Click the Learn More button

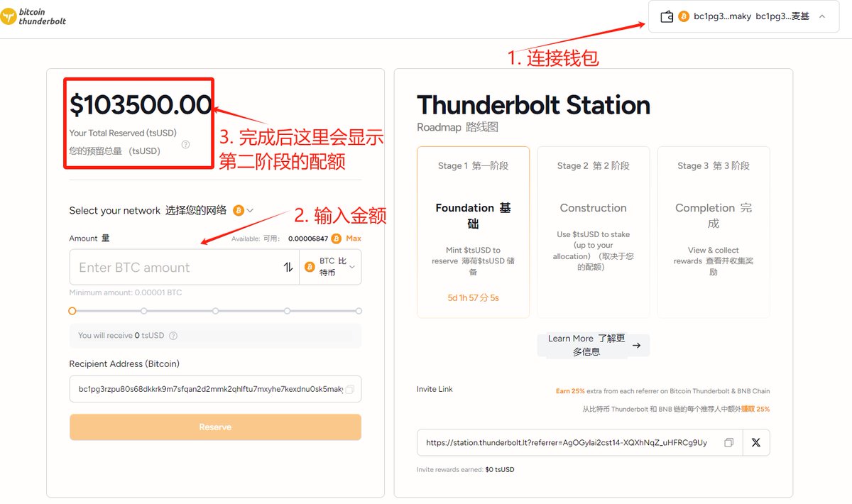594,345
